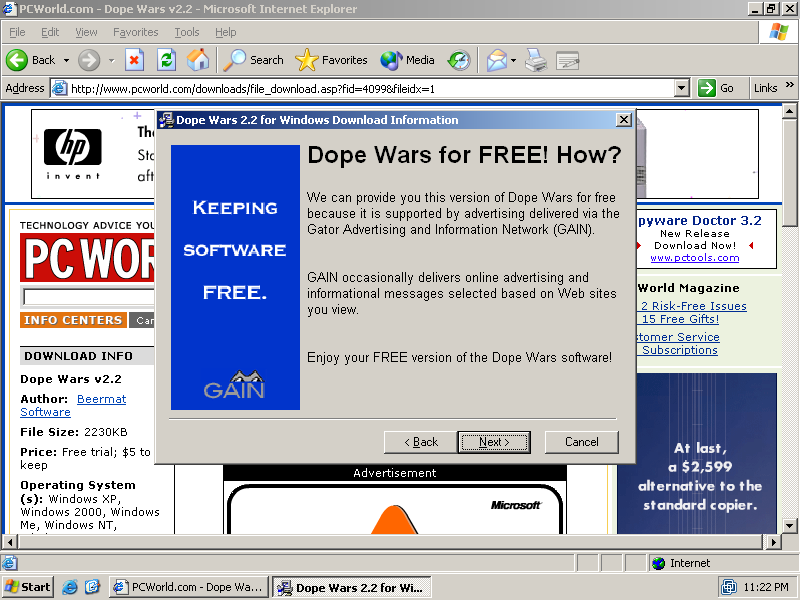Go to the Home page icon
Image resolution: width=800 pixels, height=600 pixels.
pos(198,60)
